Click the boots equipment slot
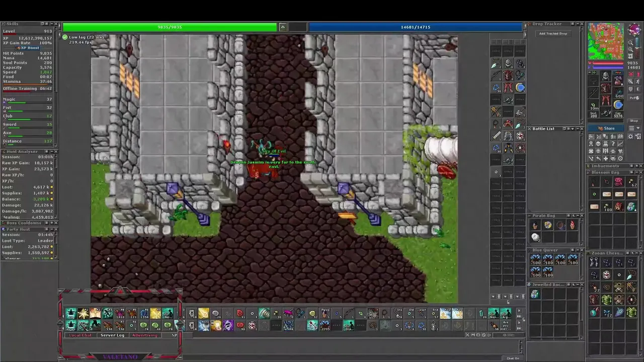 606,112
